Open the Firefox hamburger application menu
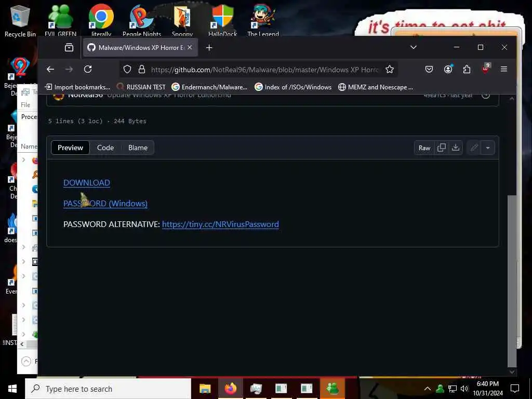 (504, 69)
